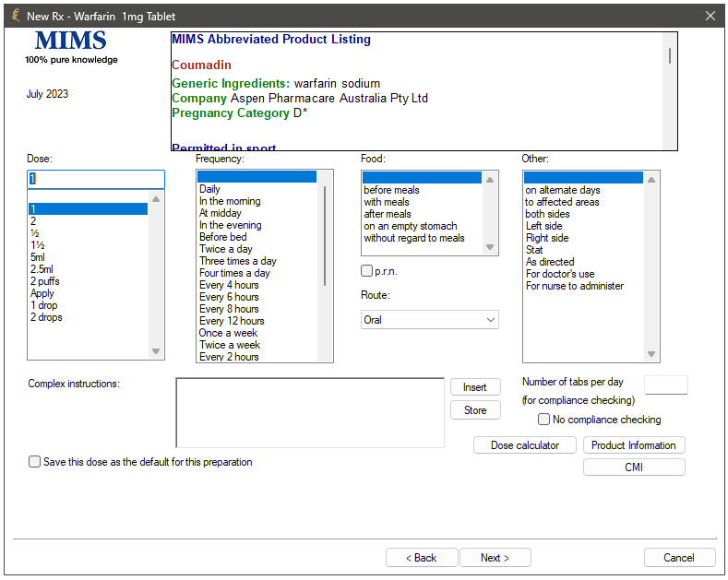The height and width of the screenshot is (580, 728).
Task: Select 'Stat' in Other list
Action: 583,250
